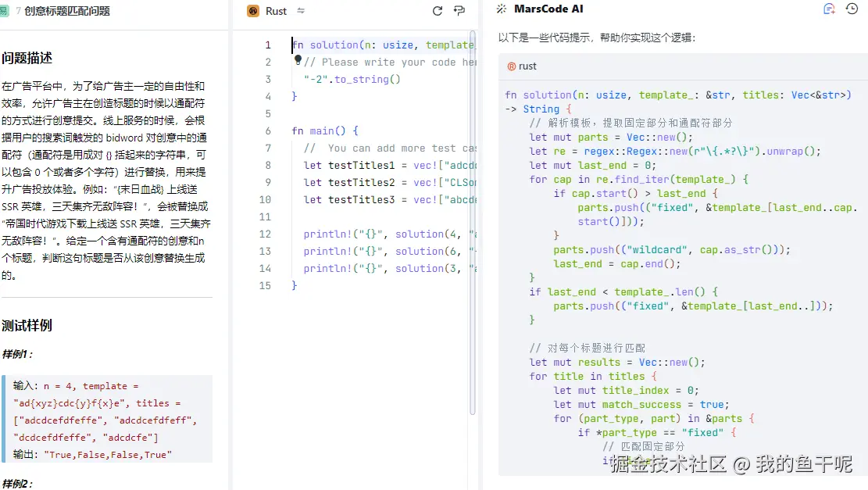Open chat history via the clock icon
The width and height of the screenshot is (868, 490).
click(852, 9)
